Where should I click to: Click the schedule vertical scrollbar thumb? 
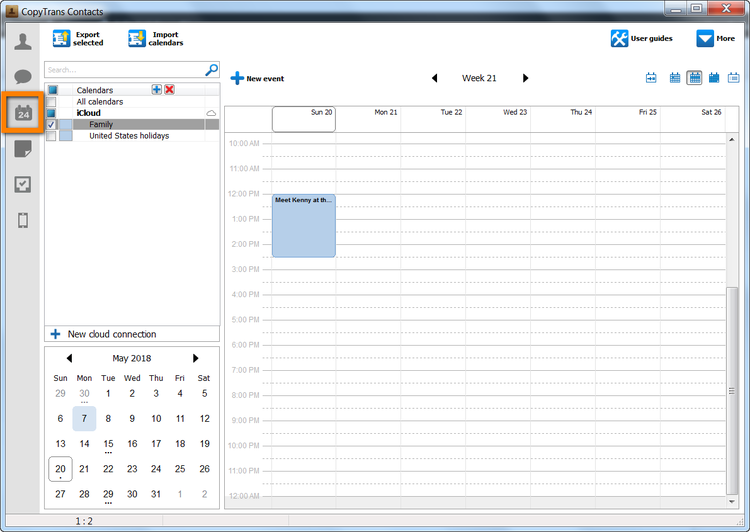pos(732,390)
